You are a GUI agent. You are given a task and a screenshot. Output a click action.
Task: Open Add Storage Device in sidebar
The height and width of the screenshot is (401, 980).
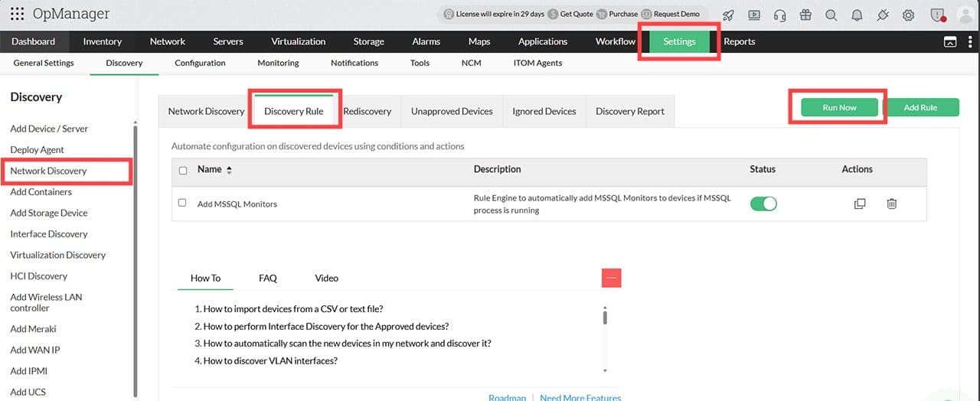click(x=49, y=213)
